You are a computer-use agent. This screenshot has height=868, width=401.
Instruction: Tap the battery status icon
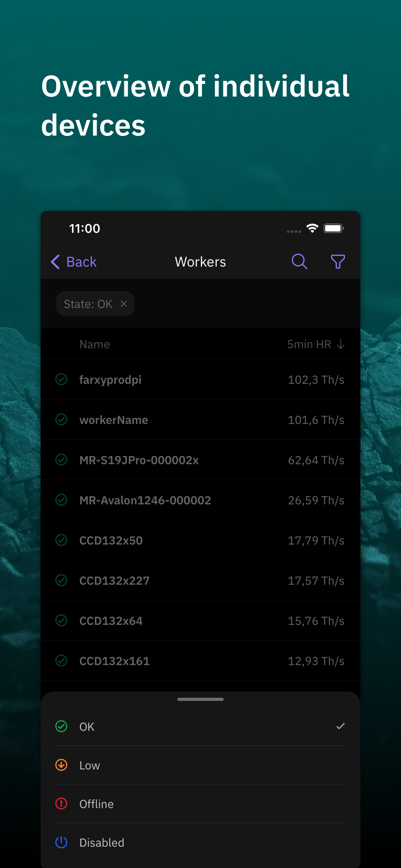[x=334, y=228]
